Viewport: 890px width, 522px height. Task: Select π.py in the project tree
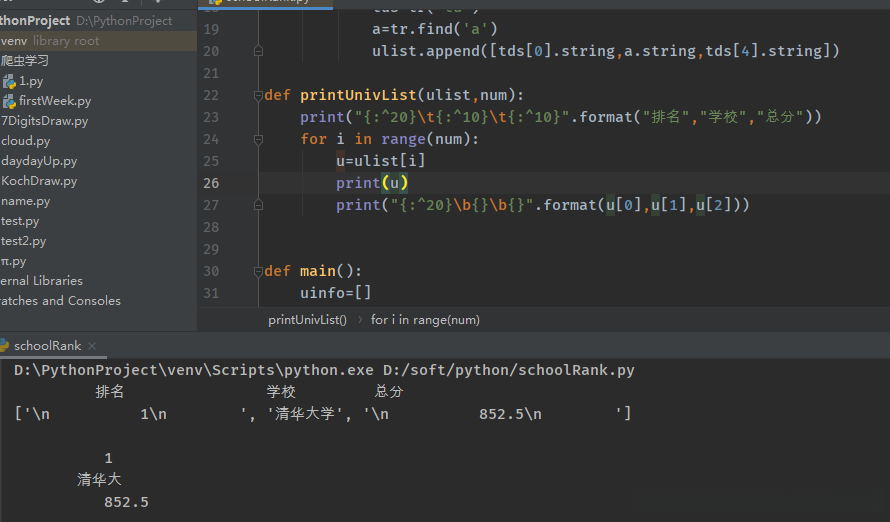(14, 261)
